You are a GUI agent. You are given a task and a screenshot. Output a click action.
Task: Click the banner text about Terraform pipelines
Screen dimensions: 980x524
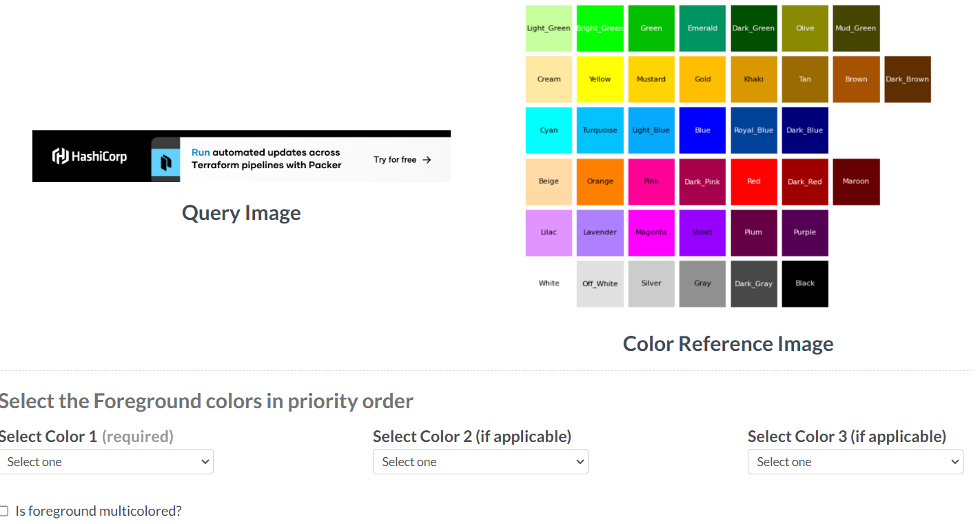point(266,159)
